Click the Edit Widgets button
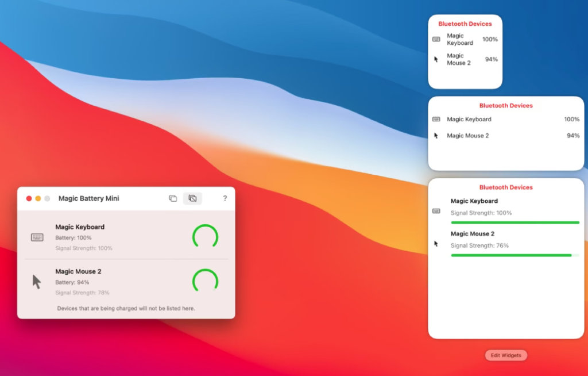The image size is (588, 376). click(506, 355)
